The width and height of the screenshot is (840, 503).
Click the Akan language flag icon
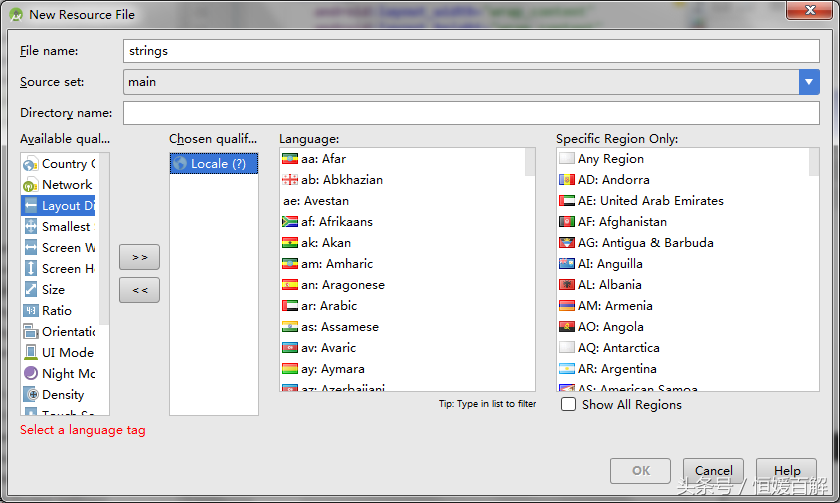tap(290, 243)
